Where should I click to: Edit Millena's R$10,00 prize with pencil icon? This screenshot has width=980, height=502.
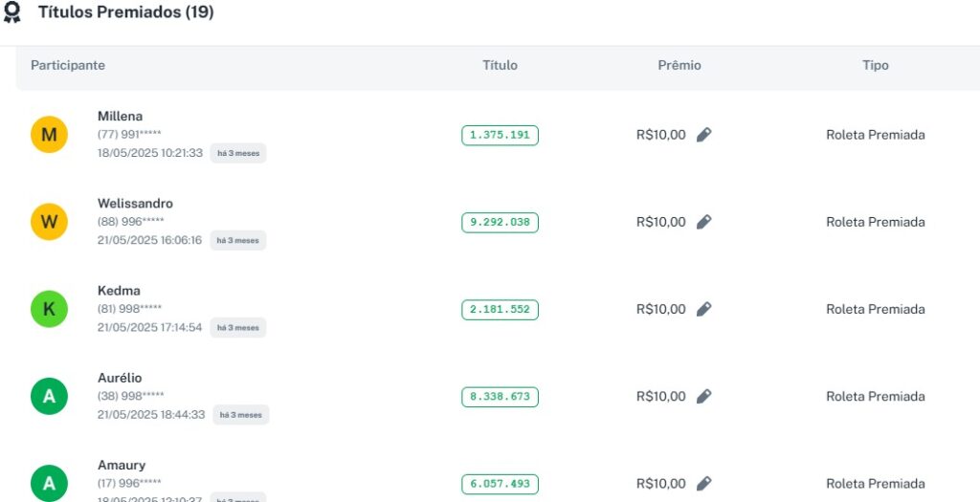[x=703, y=135]
